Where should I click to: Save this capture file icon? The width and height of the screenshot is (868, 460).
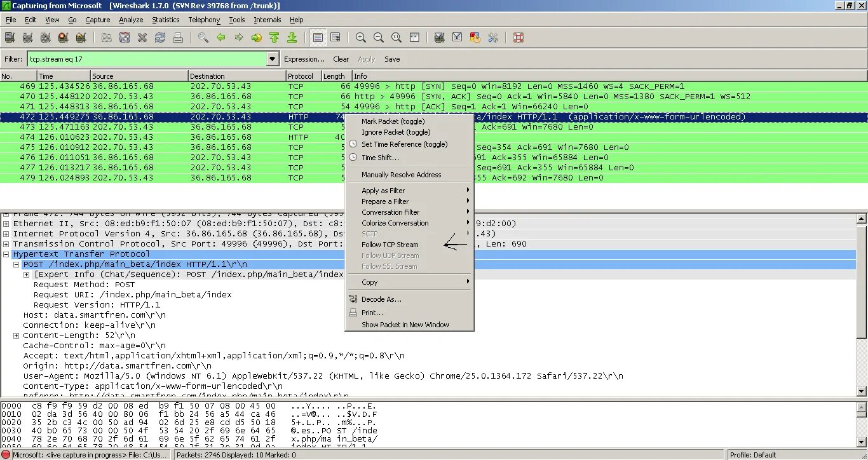click(125, 37)
